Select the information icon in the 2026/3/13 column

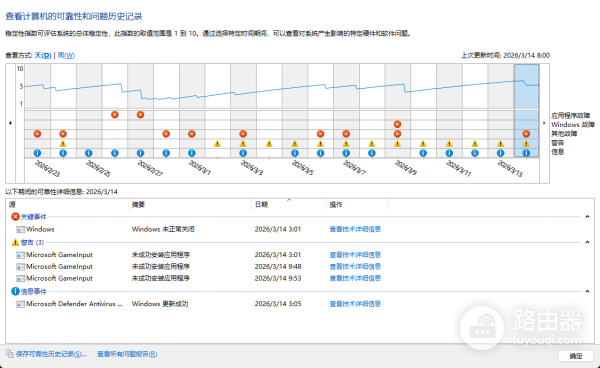(x=501, y=153)
